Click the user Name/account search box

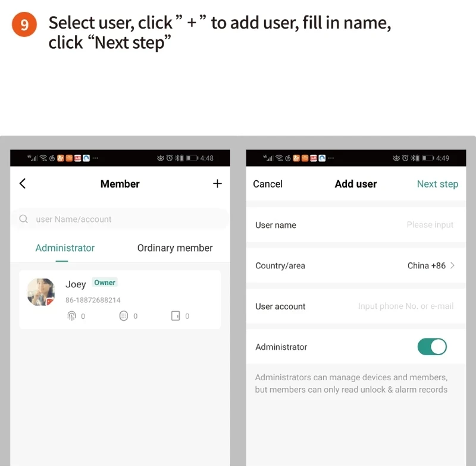120,219
